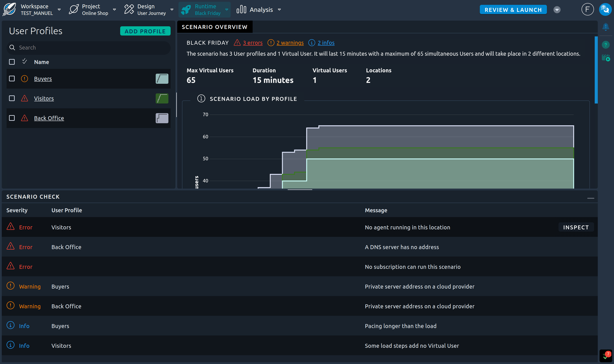Check the Buyers profile checkbox

[x=12, y=79]
